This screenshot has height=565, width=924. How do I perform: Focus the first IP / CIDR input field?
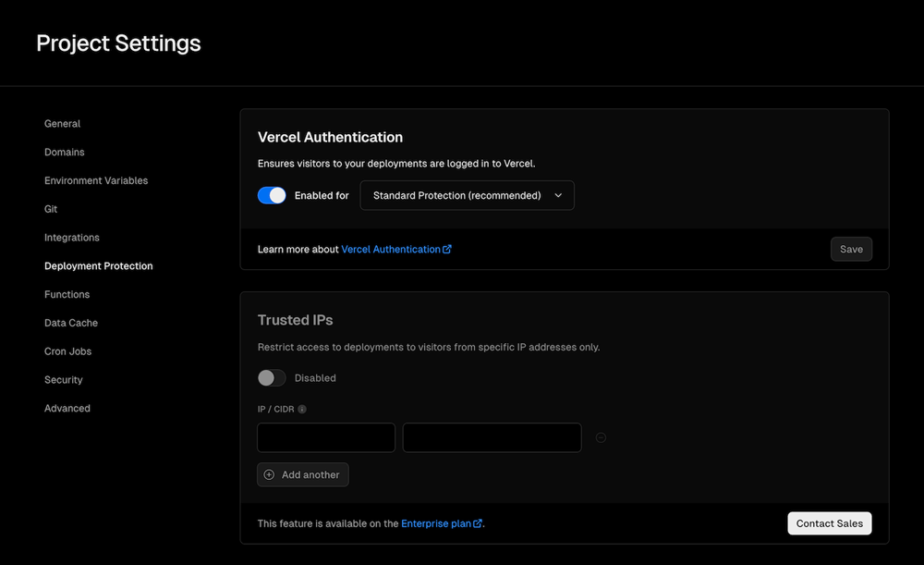pos(326,437)
